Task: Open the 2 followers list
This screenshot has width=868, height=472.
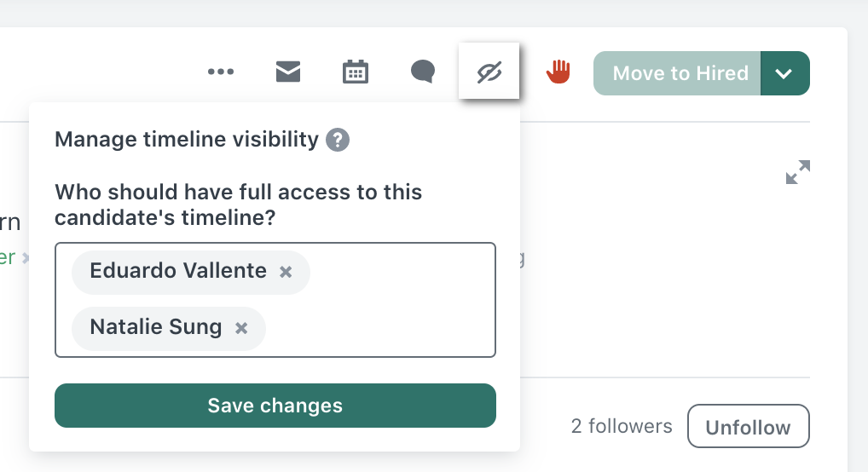Action: tap(622, 426)
